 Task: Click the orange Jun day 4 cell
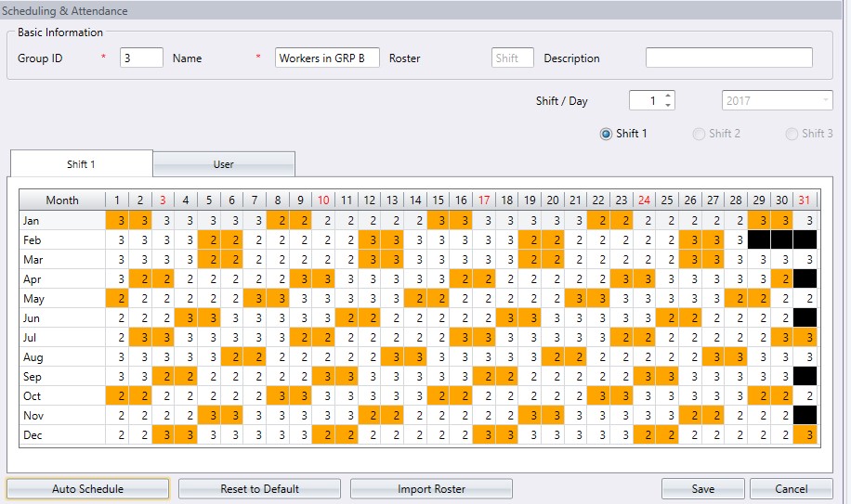[186, 318]
